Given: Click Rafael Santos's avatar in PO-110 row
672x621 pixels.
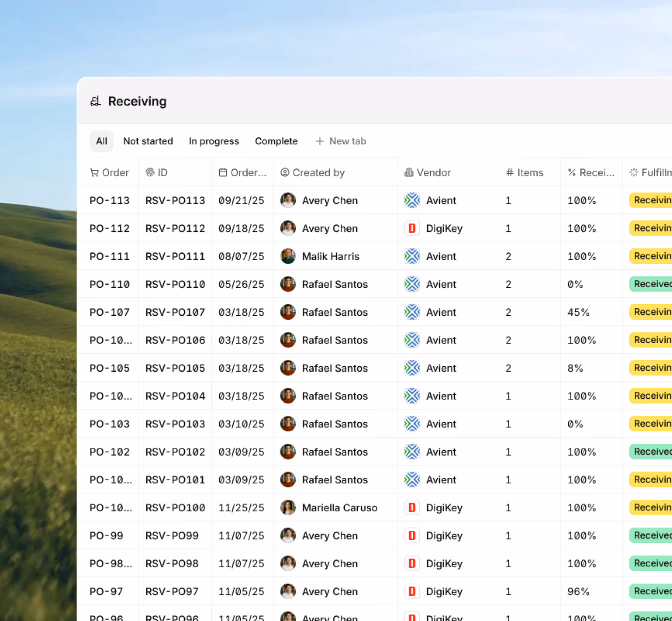Looking at the screenshot, I should (288, 284).
